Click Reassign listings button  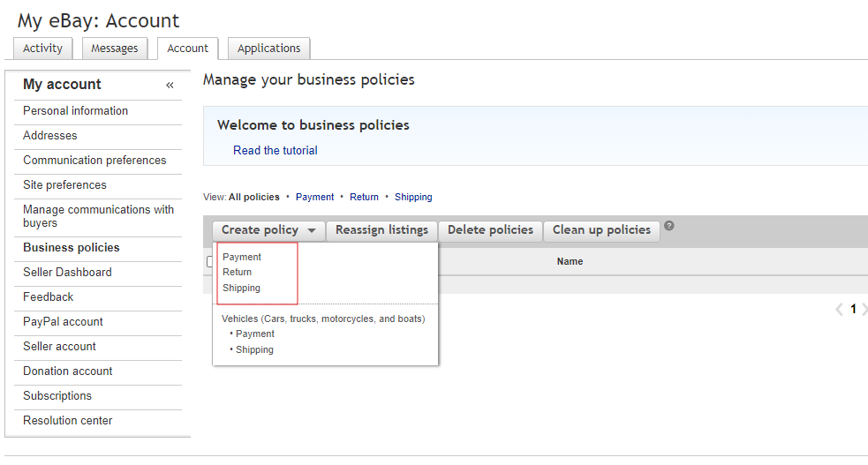381,230
